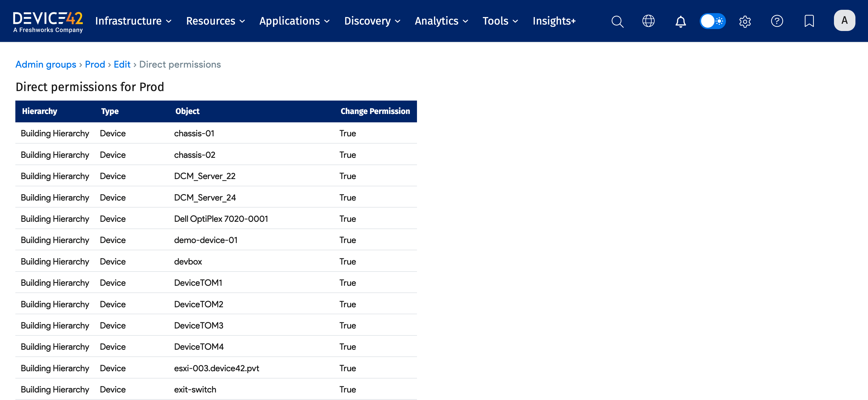Go to Admin groups via breadcrumb

coord(45,65)
